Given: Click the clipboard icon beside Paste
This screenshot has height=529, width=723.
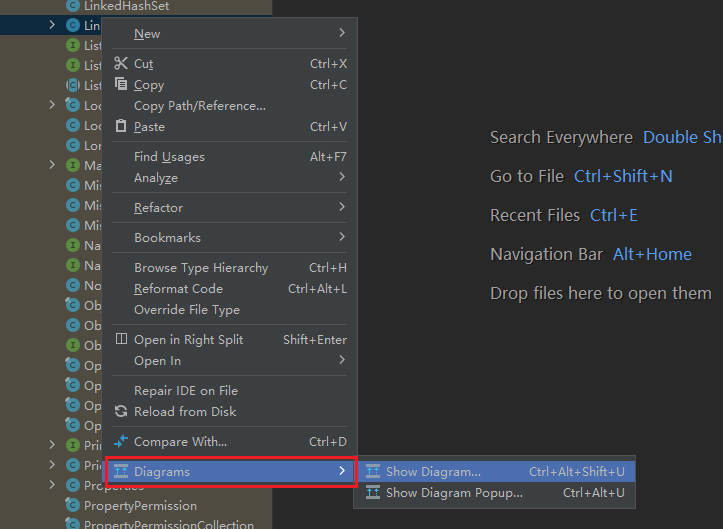Looking at the screenshot, I should pos(121,127).
